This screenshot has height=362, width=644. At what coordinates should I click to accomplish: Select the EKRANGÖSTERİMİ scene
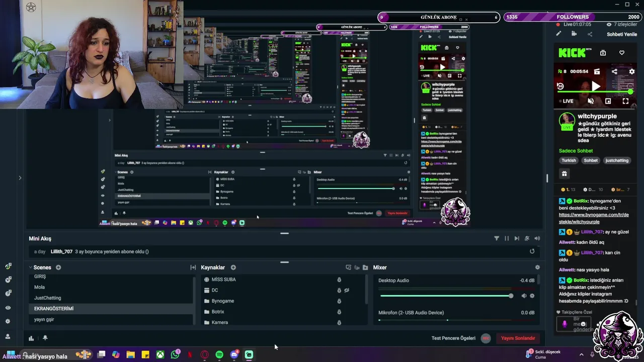click(54, 308)
